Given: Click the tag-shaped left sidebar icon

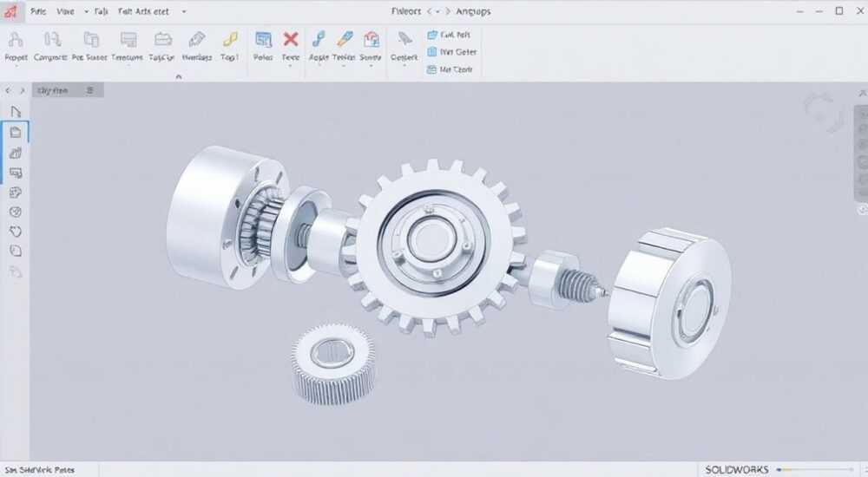Looking at the screenshot, I should [x=16, y=232].
